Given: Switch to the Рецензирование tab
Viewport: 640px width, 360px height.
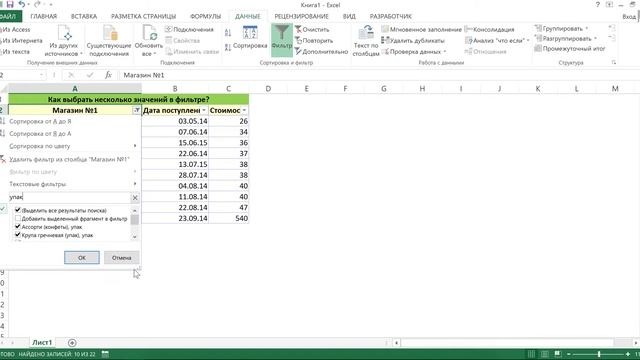Looking at the screenshot, I should click(301, 16).
